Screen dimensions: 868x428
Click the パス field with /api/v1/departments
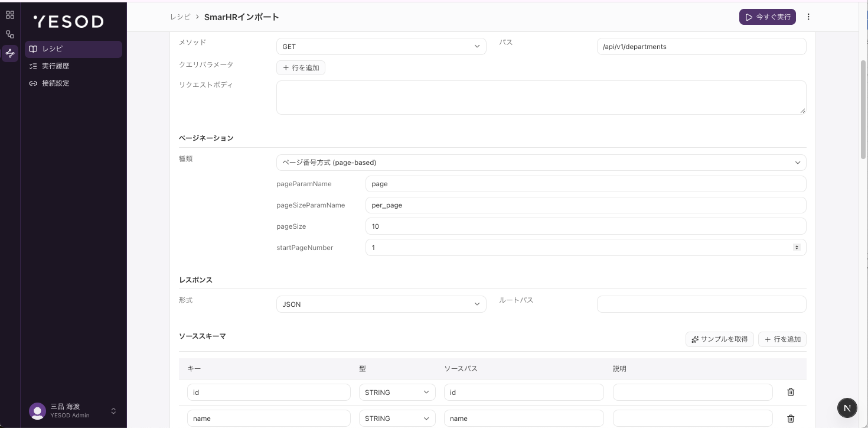click(x=701, y=47)
